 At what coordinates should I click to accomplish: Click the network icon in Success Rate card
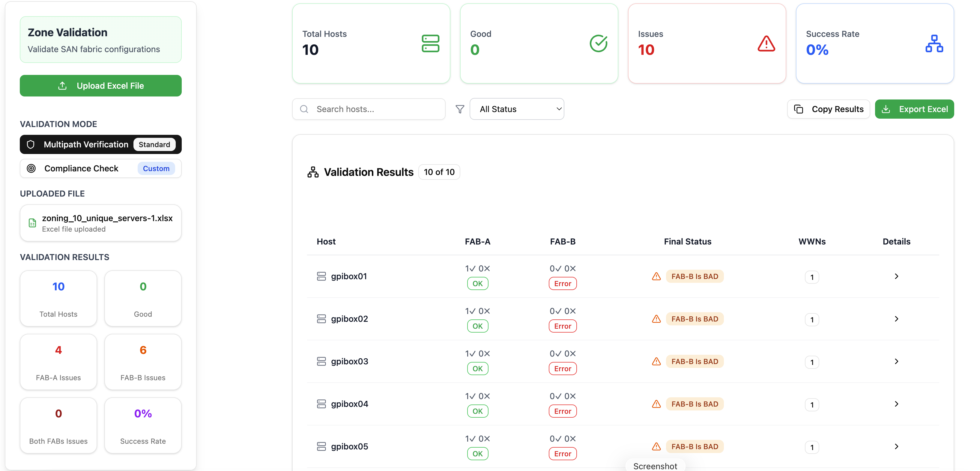[934, 44]
